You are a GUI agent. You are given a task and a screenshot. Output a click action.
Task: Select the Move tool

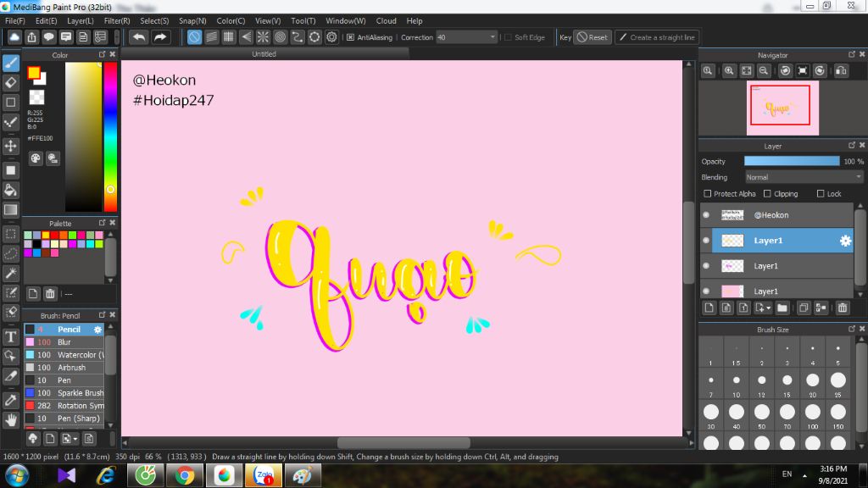(10, 146)
